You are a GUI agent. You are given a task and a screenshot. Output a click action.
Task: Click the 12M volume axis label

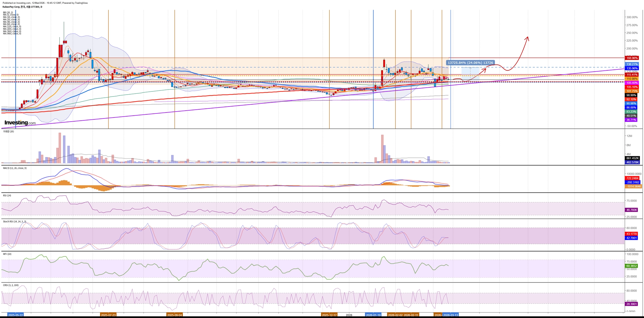click(x=630, y=136)
